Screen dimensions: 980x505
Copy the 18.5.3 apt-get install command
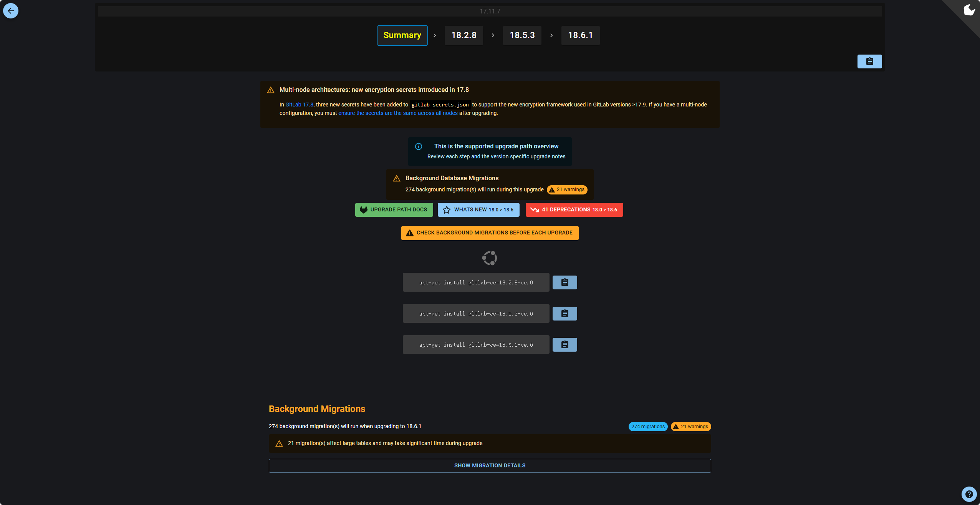564,314
